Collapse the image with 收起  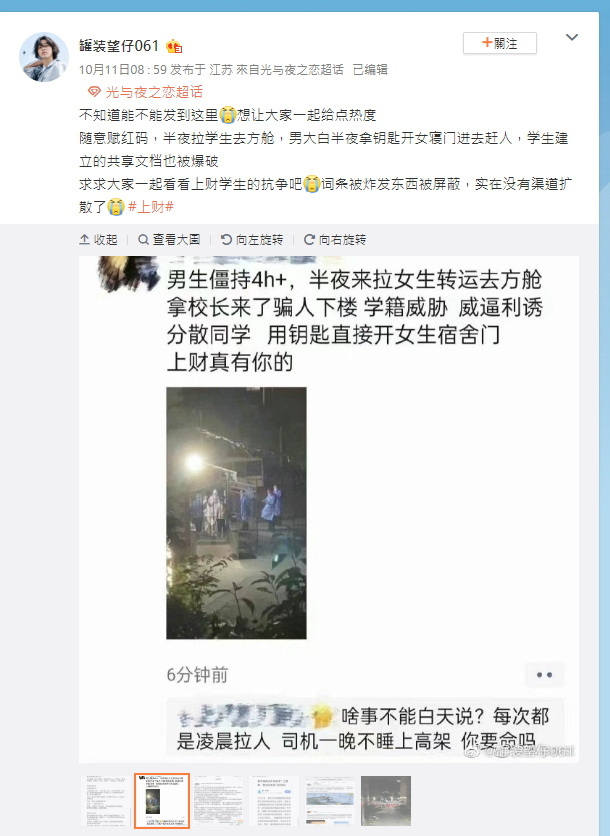point(98,240)
